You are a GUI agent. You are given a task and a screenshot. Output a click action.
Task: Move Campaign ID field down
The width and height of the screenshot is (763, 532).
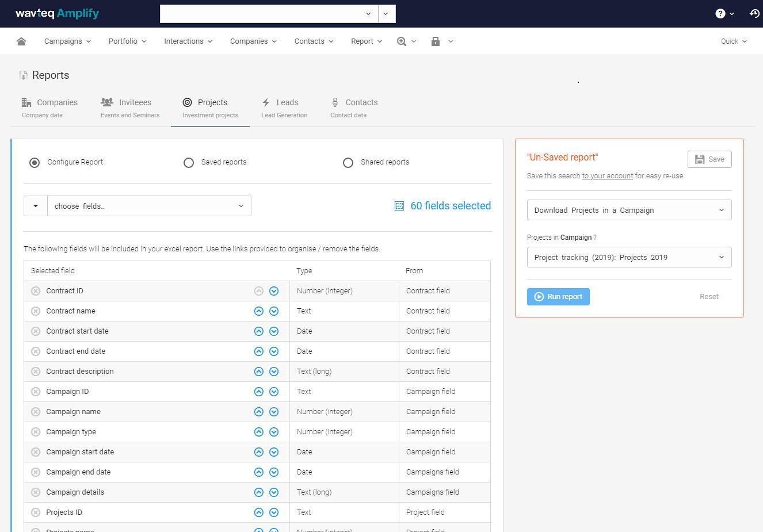(274, 392)
